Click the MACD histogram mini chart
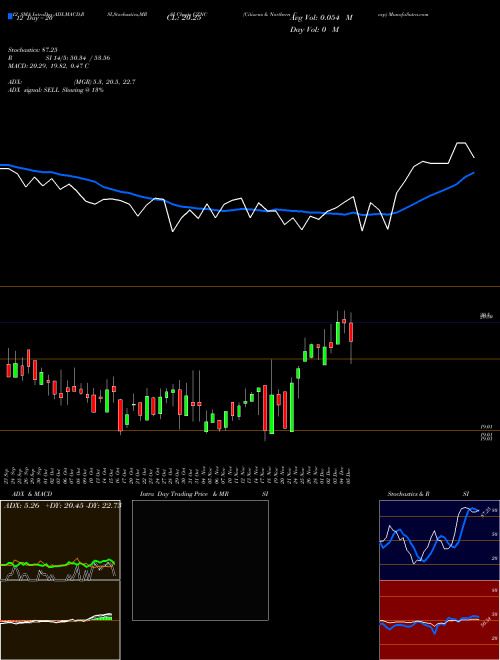The image size is (500, 660). 60,620
